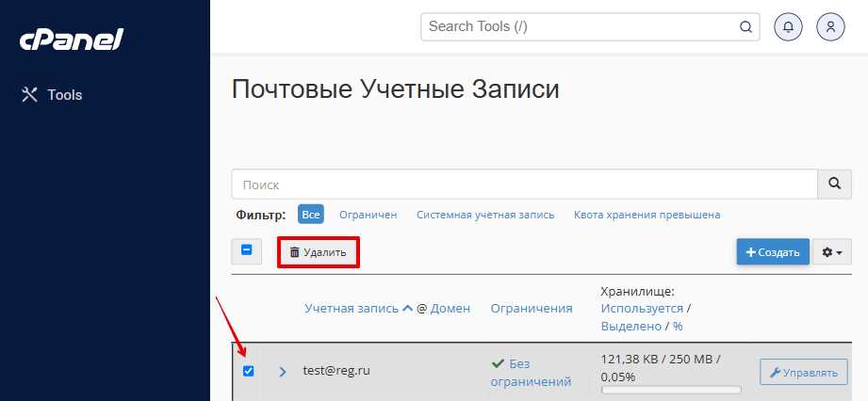Viewport: 868px width, 401px height.
Task: Sort by % storage link
Action: 678,327
